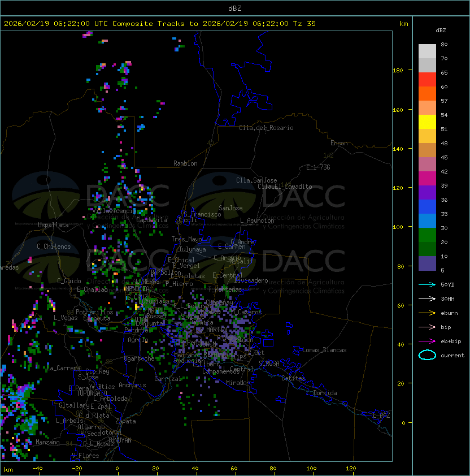Click the 'Ugarteche' map label
This screenshot has width=470, height=476.
pyautogui.click(x=140, y=358)
